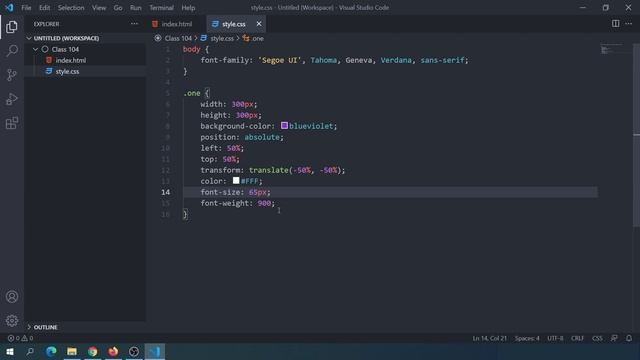Open the Selection menu
The height and width of the screenshot is (360, 640).
[71, 8]
